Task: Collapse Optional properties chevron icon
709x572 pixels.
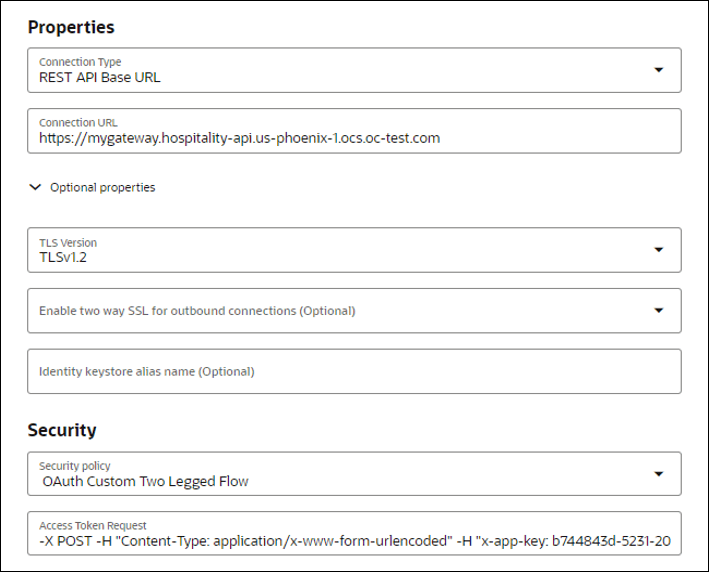Action: (x=35, y=187)
